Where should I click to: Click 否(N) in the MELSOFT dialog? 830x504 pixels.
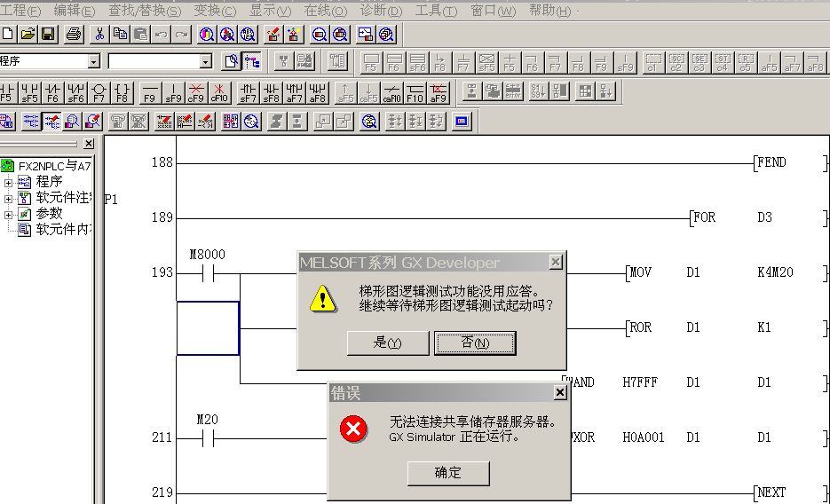click(x=475, y=343)
